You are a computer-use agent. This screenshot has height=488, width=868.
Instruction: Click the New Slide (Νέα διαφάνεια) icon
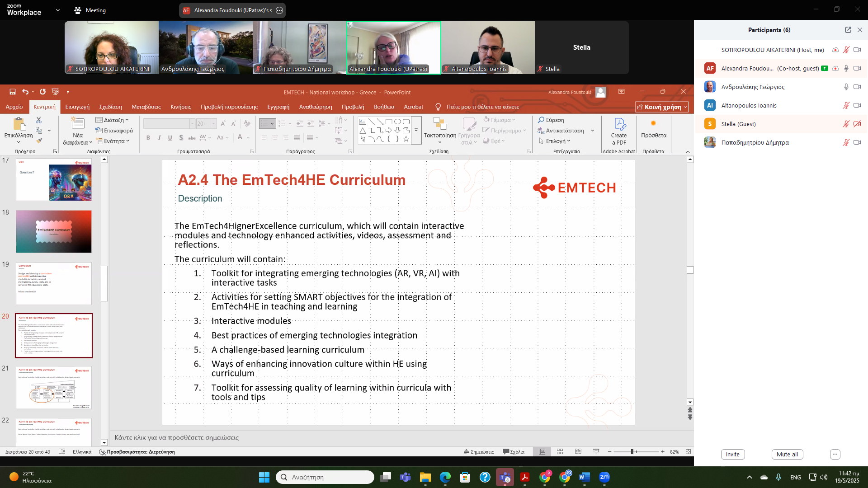coord(78,124)
